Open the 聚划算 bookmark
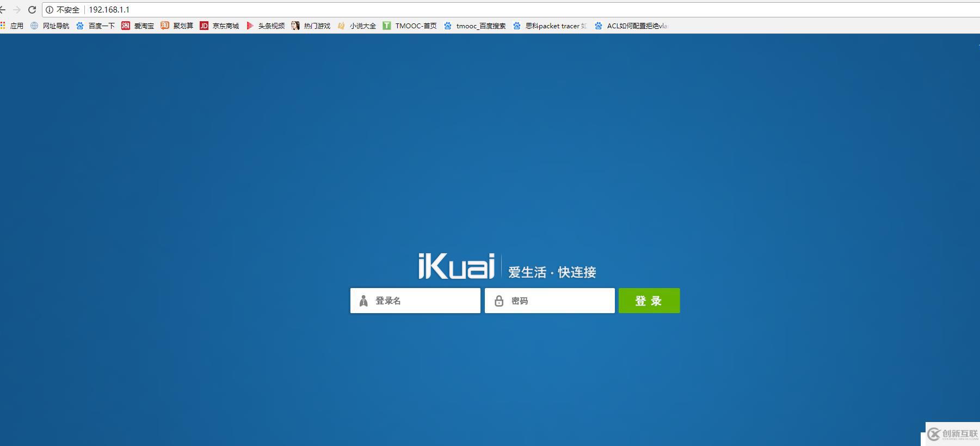Viewport: 980px width, 446px height. tap(177, 26)
